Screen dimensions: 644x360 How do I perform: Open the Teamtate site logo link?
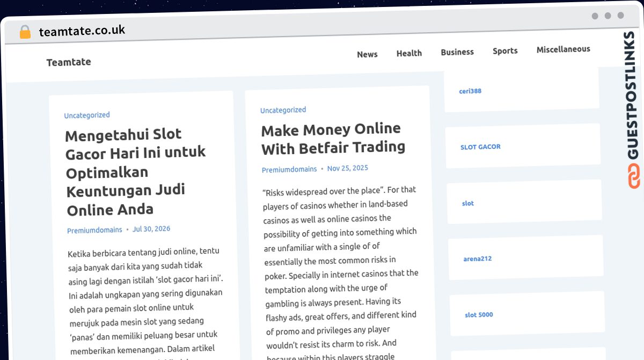(x=69, y=62)
